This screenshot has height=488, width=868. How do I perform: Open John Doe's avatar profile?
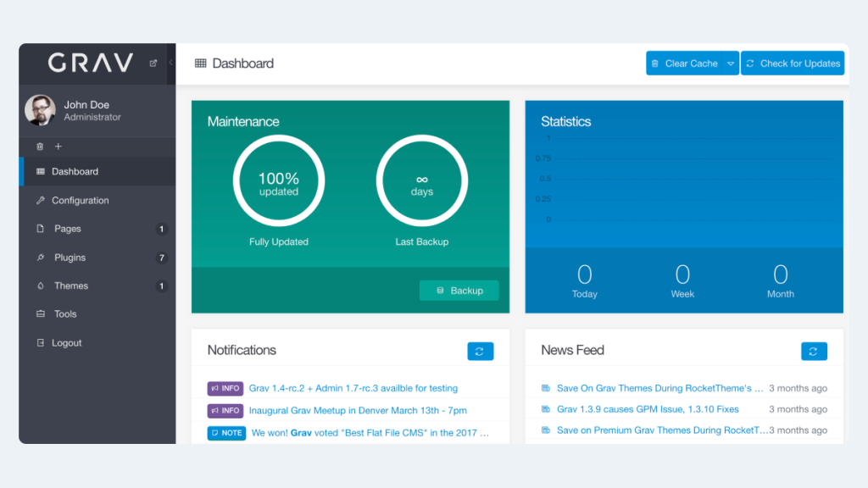[x=40, y=110]
